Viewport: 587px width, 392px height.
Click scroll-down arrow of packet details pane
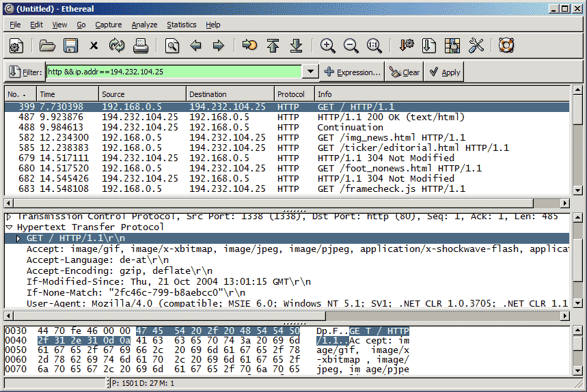[577, 303]
